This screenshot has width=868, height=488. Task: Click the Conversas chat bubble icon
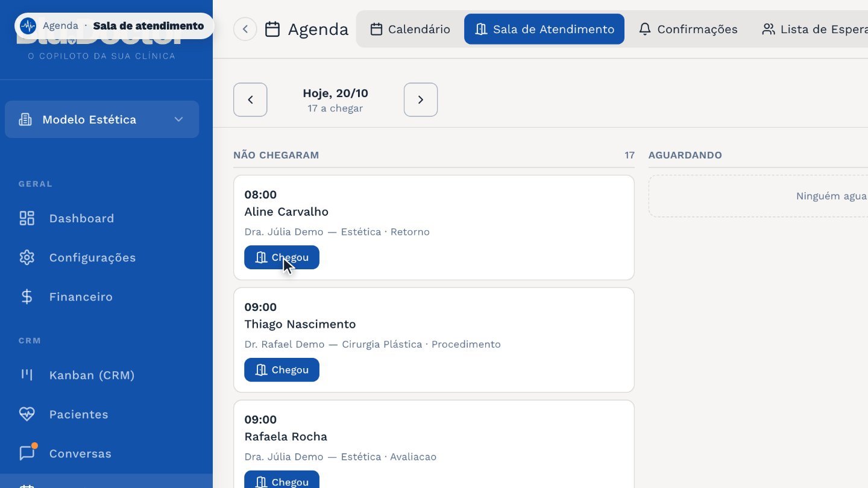tap(27, 453)
